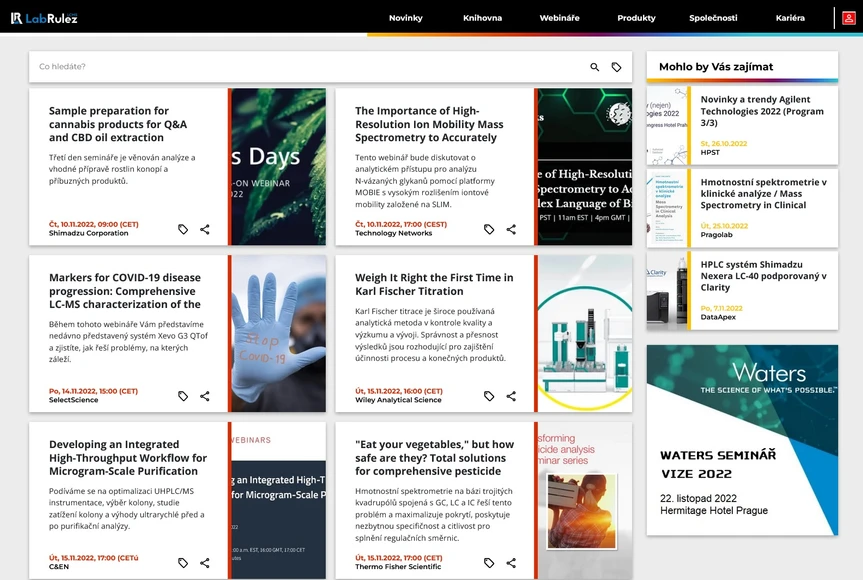
Task: Open 'HPLC systém Shimadzu Nexera LC-40'
Action: [x=763, y=276]
